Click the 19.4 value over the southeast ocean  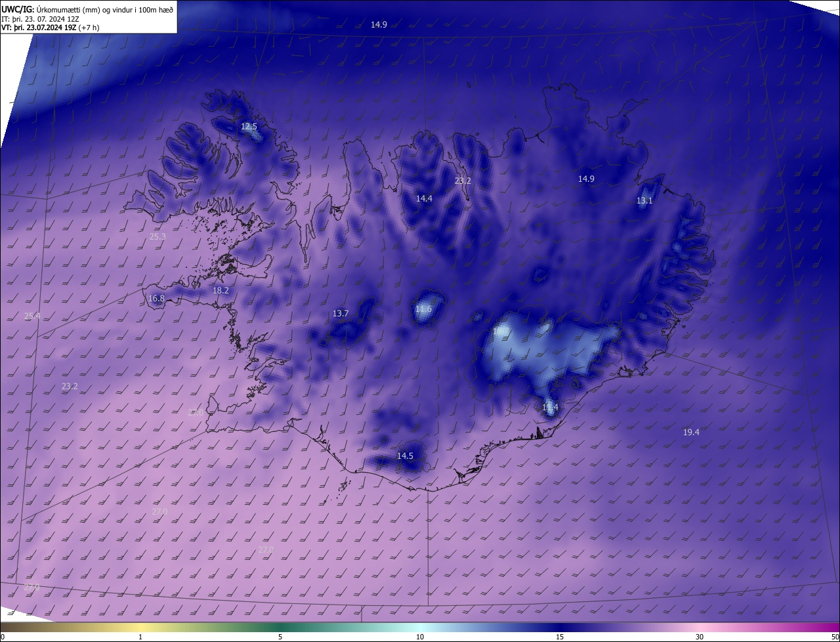click(691, 432)
